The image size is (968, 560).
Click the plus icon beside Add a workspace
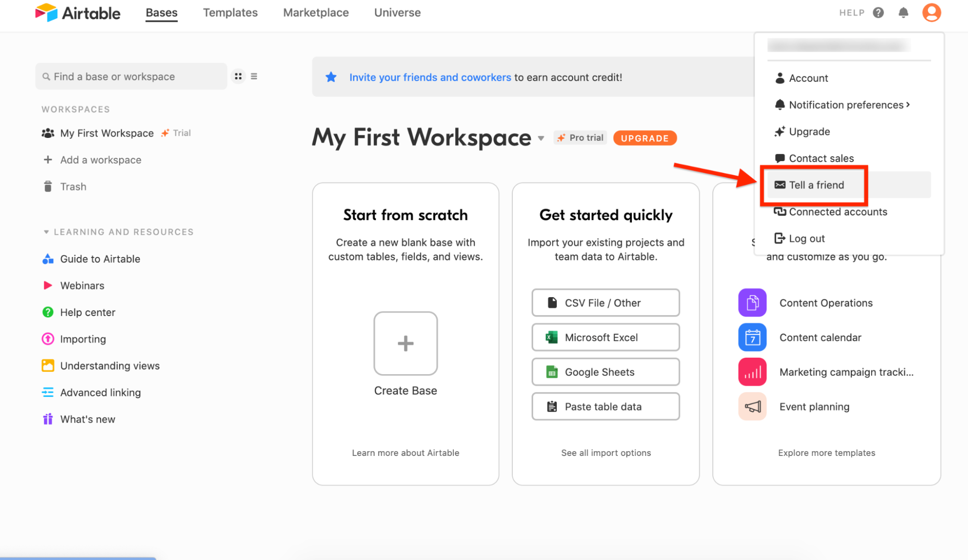coord(48,160)
